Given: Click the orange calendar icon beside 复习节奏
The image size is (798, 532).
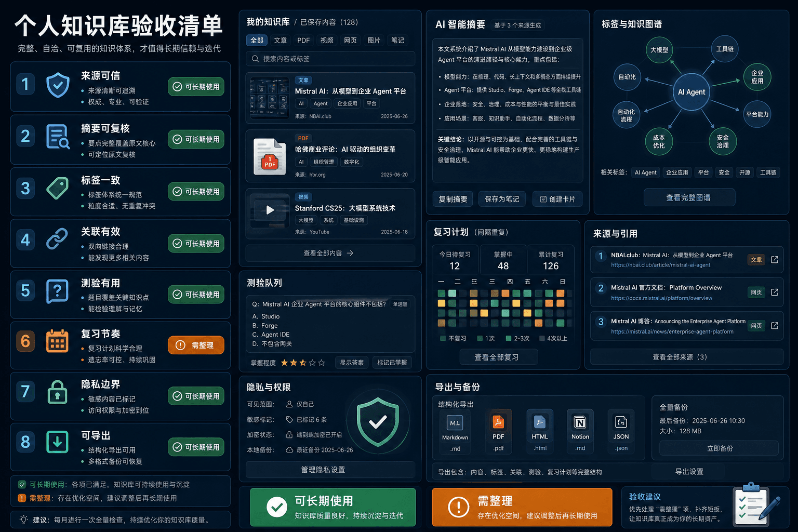Looking at the screenshot, I should pos(58,341).
